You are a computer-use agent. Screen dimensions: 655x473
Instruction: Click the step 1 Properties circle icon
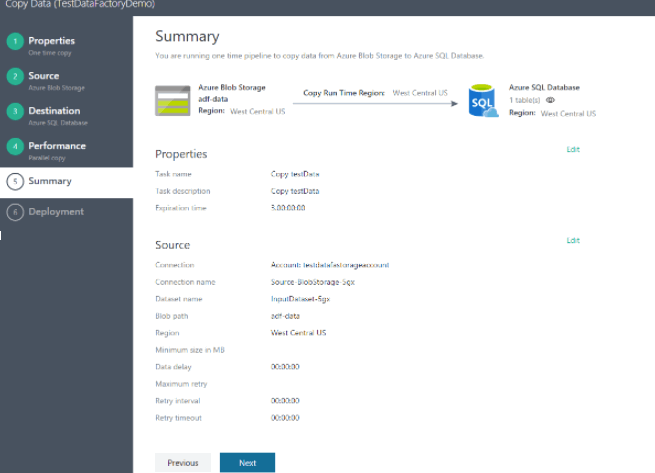click(15, 41)
